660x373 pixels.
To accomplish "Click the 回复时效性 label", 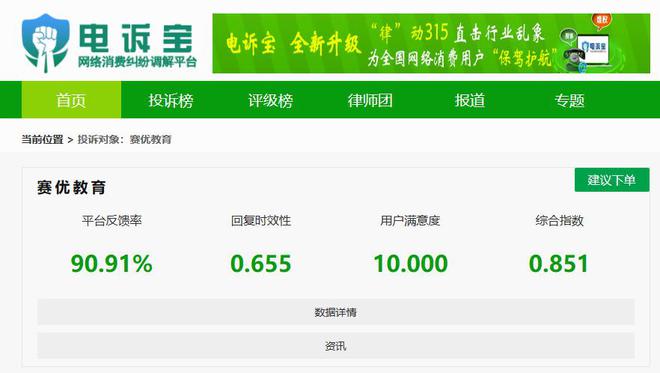I will click(x=261, y=220).
